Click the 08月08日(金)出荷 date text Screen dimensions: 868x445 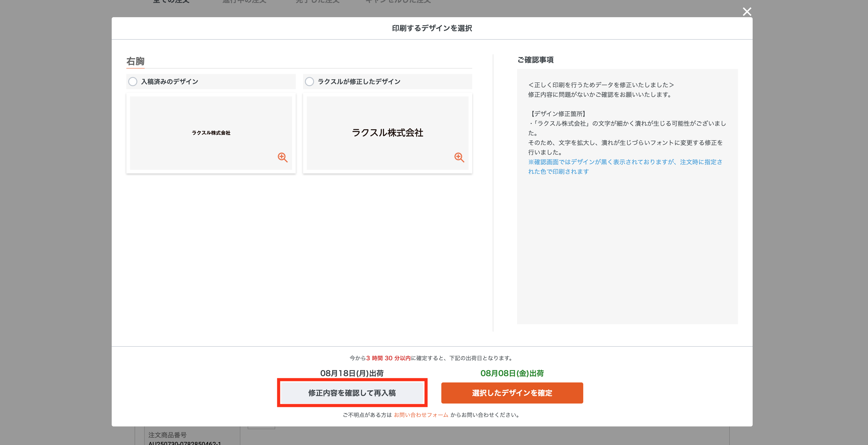coord(512,373)
